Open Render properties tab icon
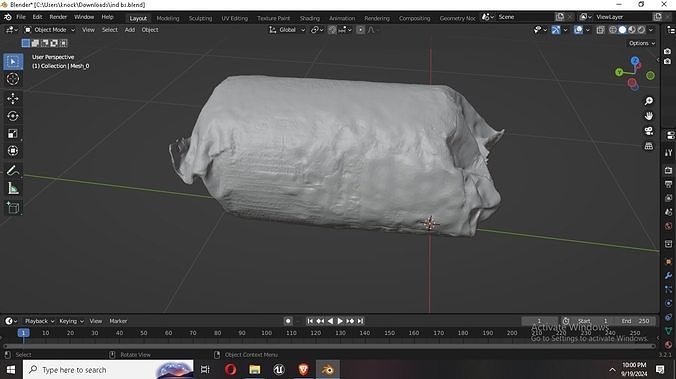 [x=668, y=170]
